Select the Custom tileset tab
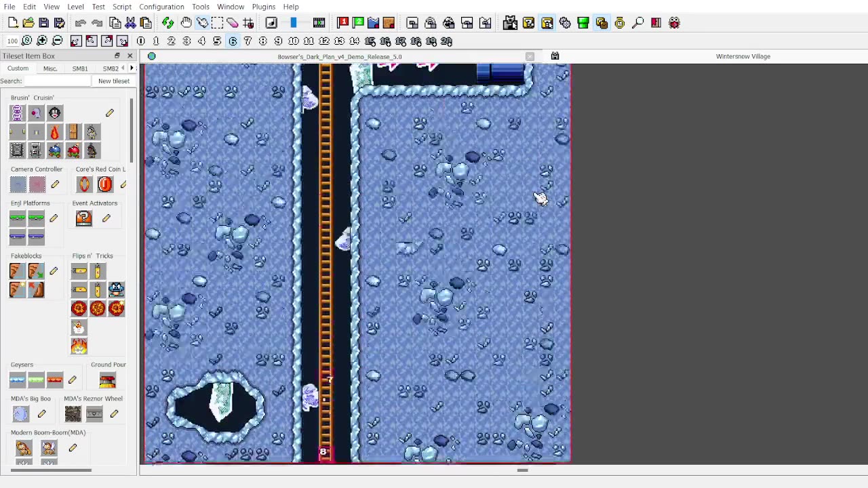Screen dimensions: 868x488 click(x=18, y=68)
